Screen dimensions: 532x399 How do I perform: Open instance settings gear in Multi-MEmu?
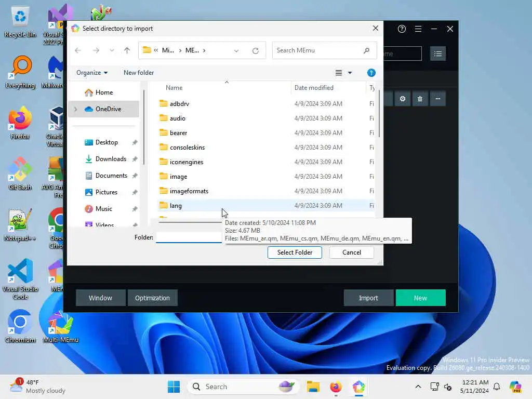point(403,99)
